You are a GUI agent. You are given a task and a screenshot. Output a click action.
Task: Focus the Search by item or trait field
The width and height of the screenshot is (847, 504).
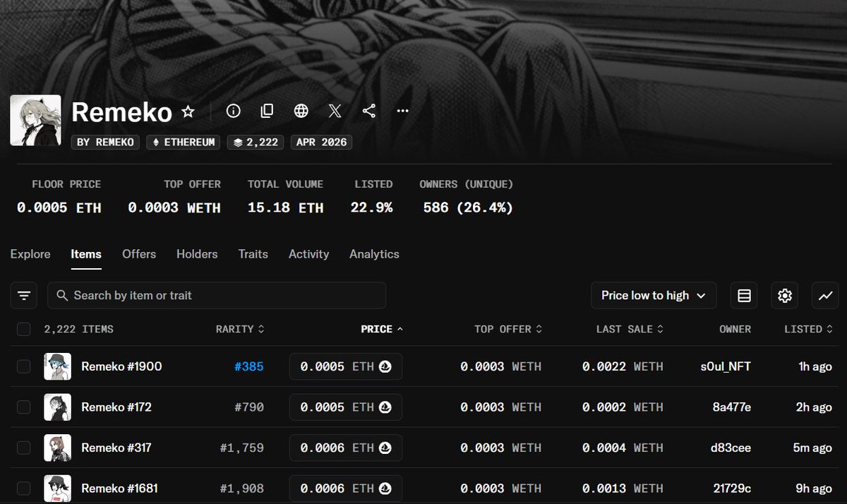pyautogui.click(x=217, y=295)
